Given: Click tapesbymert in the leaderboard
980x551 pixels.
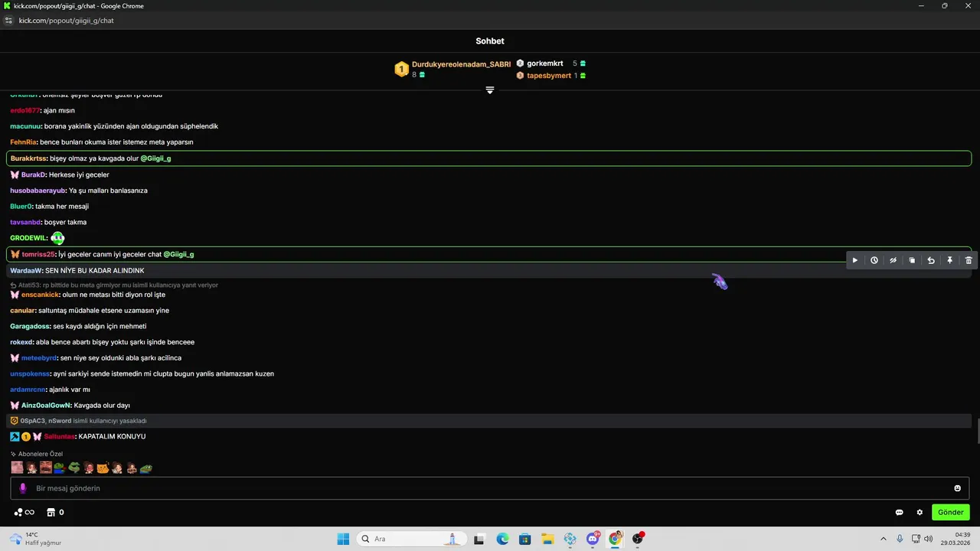Looking at the screenshot, I should tap(549, 76).
